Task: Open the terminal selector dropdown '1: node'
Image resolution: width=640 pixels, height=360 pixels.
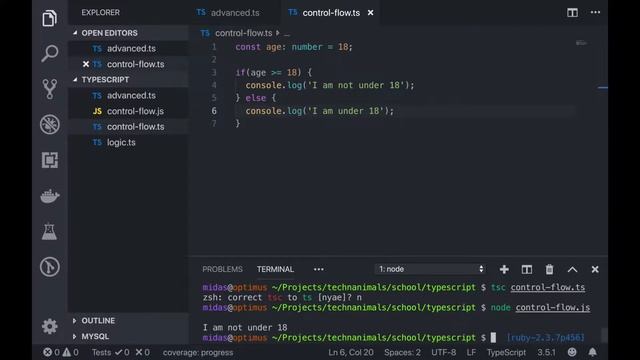Action: click(431, 269)
